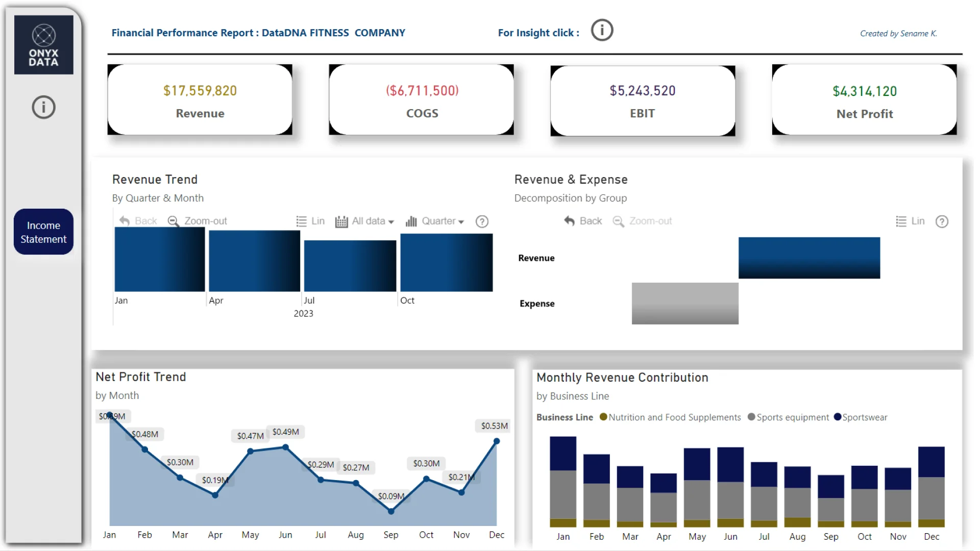This screenshot has width=980, height=551.
Task: Click the Business Line legend heading
Action: pos(565,417)
